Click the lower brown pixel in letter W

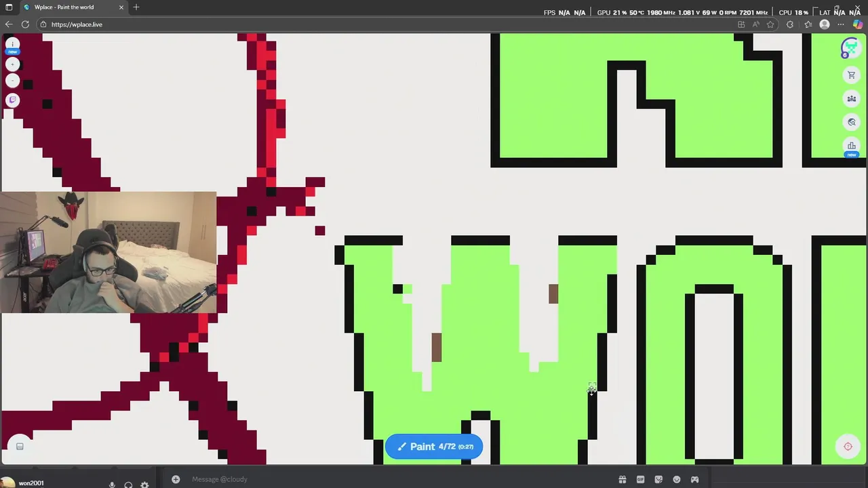point(437,347)
